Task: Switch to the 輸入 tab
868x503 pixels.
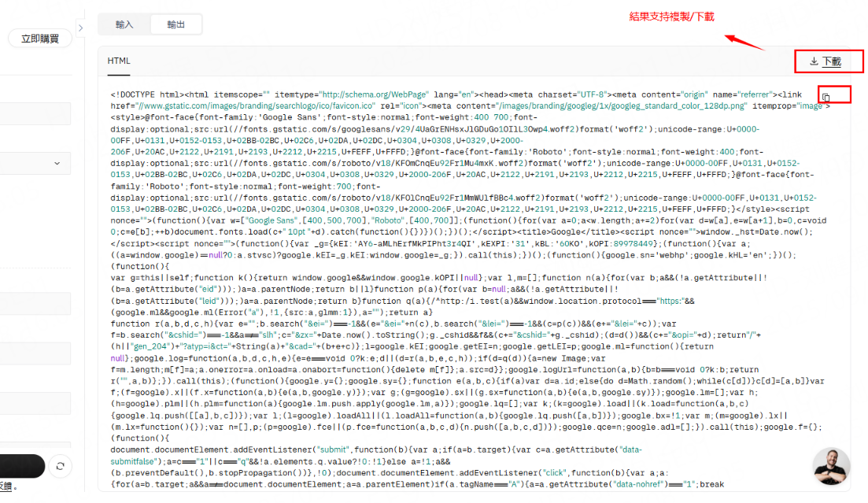Action: pos(124,24)
